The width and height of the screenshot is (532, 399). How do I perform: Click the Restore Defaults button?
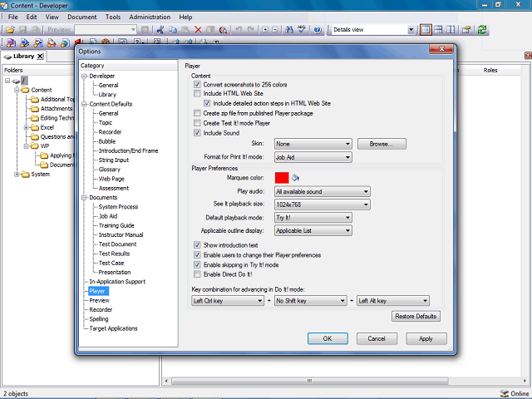pos(416,316)
